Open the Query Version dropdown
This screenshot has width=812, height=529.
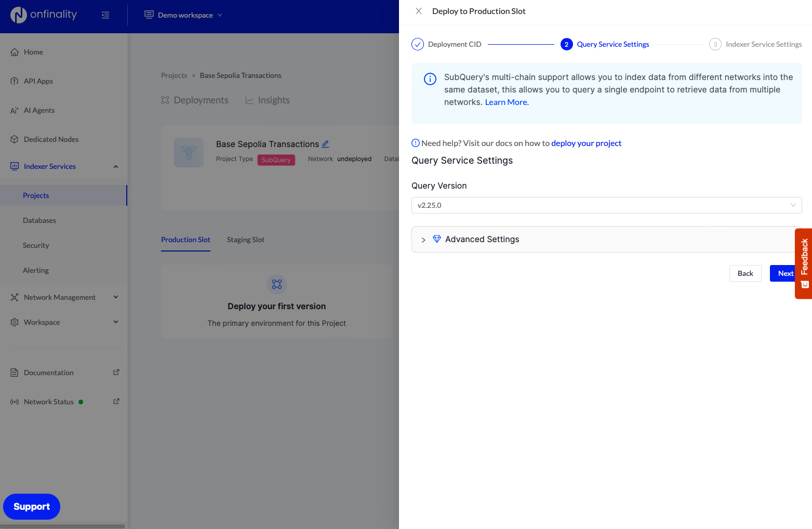(x=606, y=205)
